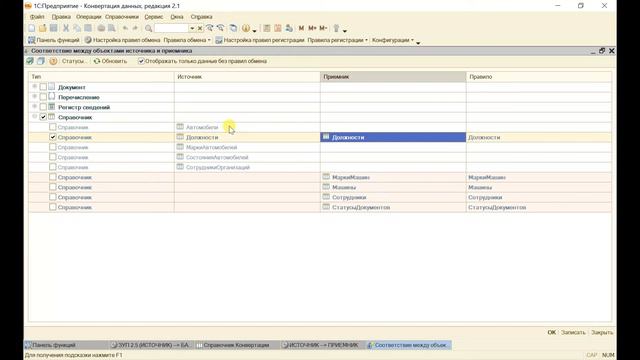Image resolution: width=640 pixels, height=360 pixels.
Task: Expand the Документ tree node
Action: (x=35, y=87)
